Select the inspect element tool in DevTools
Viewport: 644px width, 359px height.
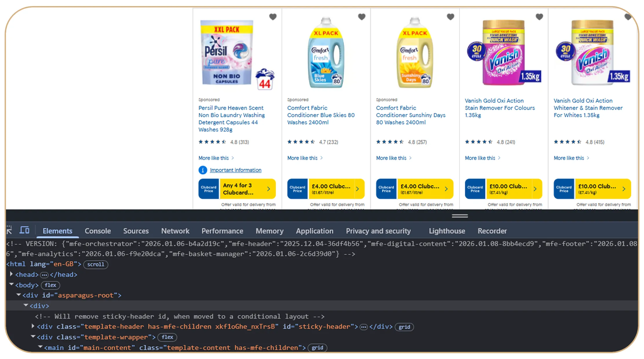pyautogui.click(x=9, y=230)
